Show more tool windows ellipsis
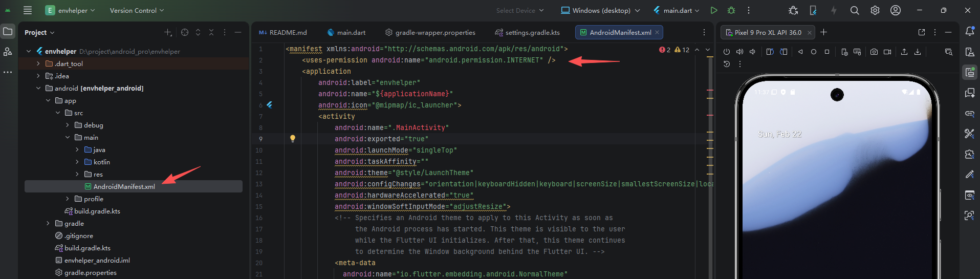The height and width of the screenshot is (279, 980). (8, 72)
